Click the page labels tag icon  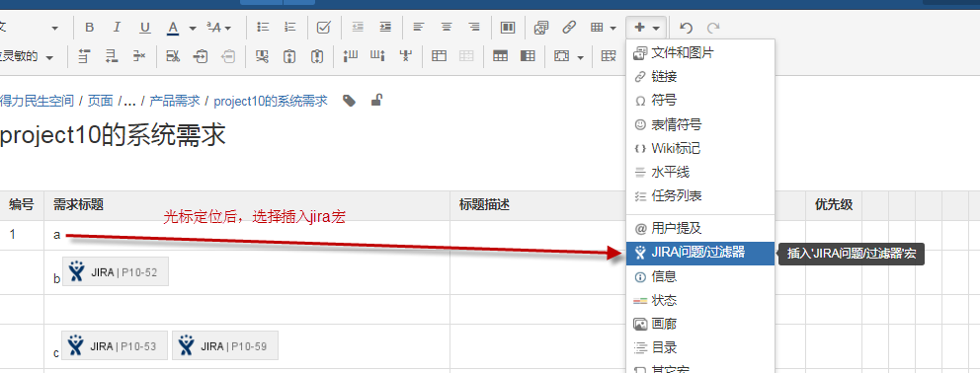(x=350, y=100)
